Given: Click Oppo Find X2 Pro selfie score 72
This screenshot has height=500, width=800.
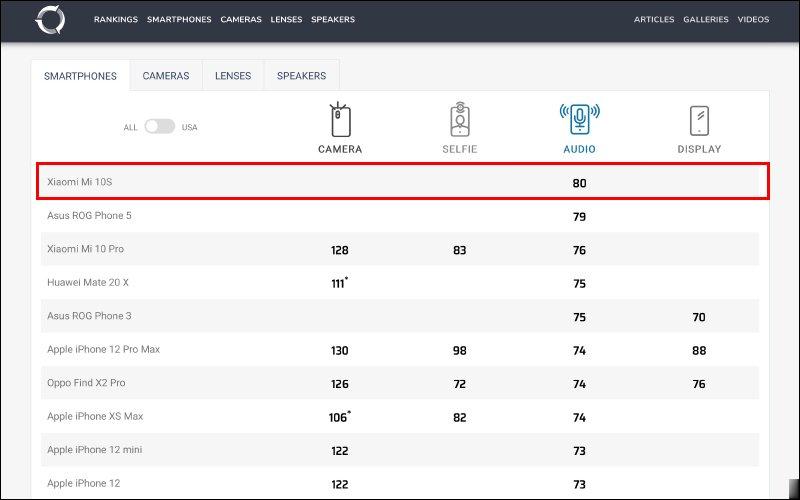Looking at the screenshot, I should [460, 384].
